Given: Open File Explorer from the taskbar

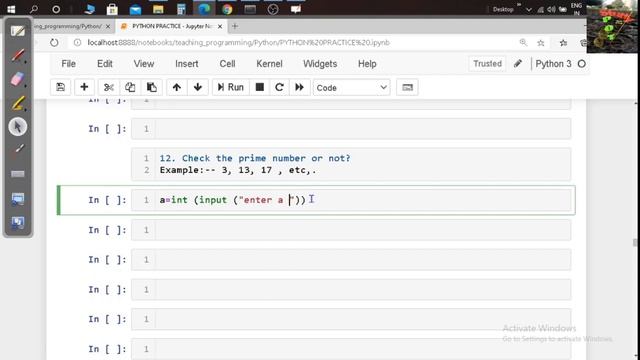Looking at the screenshot, I should tap(158, 9).
